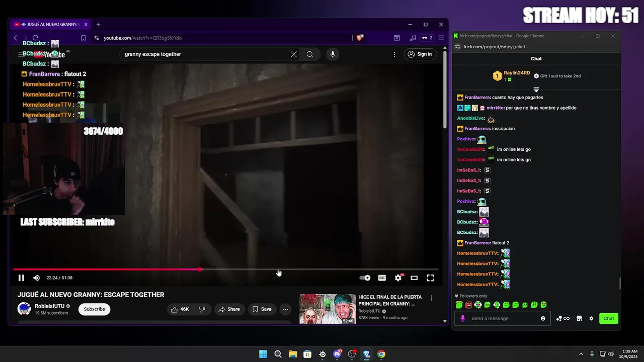644x362 pixels.
Task: Switch to theater mode
Action: click(x=414, y=278)
